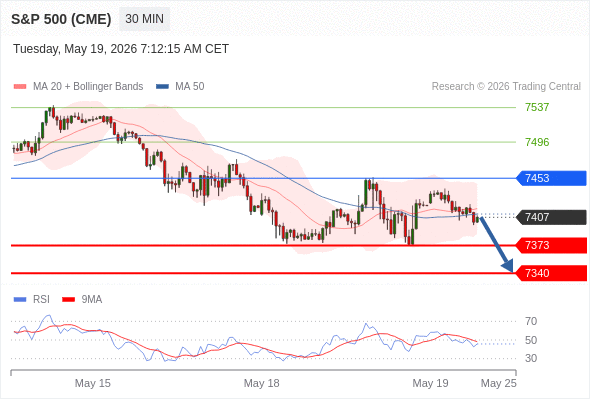
Task: Click the May 18 date axis label
Action: [262, 383]
